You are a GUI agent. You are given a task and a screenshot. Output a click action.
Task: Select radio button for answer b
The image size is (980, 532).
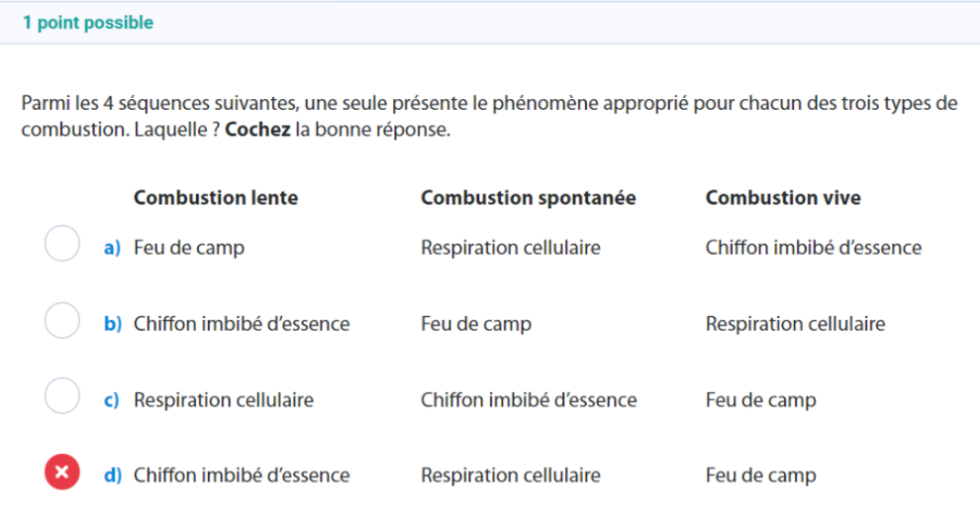coord(62,320)
